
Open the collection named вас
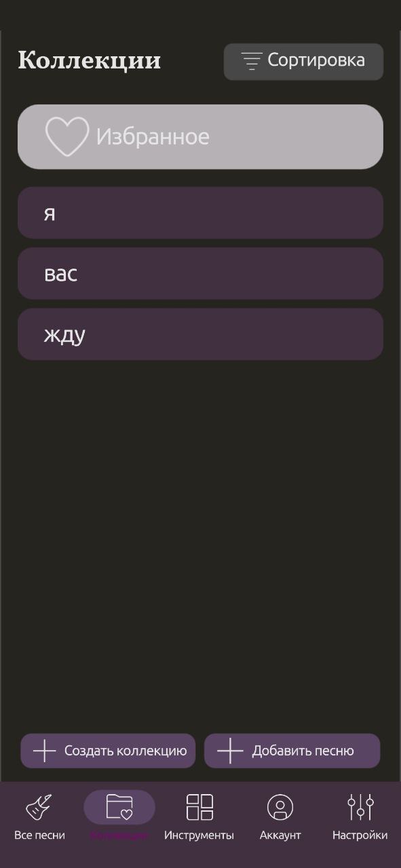[x=200, y=273]
